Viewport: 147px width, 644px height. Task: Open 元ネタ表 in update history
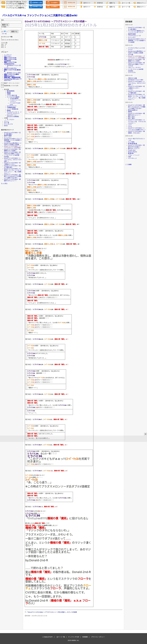[131, 54]
